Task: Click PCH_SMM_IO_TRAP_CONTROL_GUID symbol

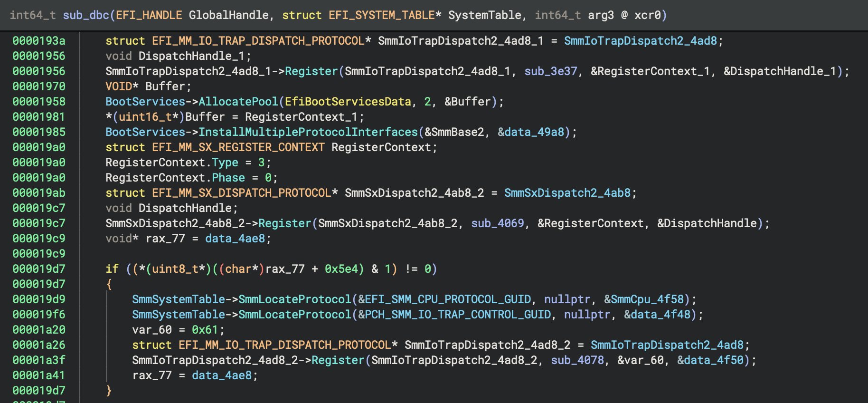Action: 458,315
